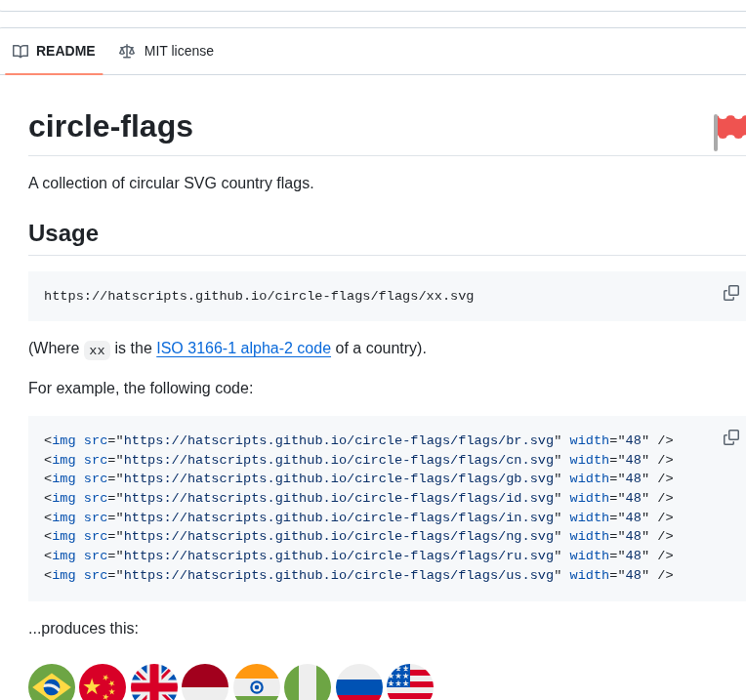Click 'A collection of circular SVG country flags.'
Image resolution: width=746 pixels, height=700 pixels.
click(x=171, y=184)
